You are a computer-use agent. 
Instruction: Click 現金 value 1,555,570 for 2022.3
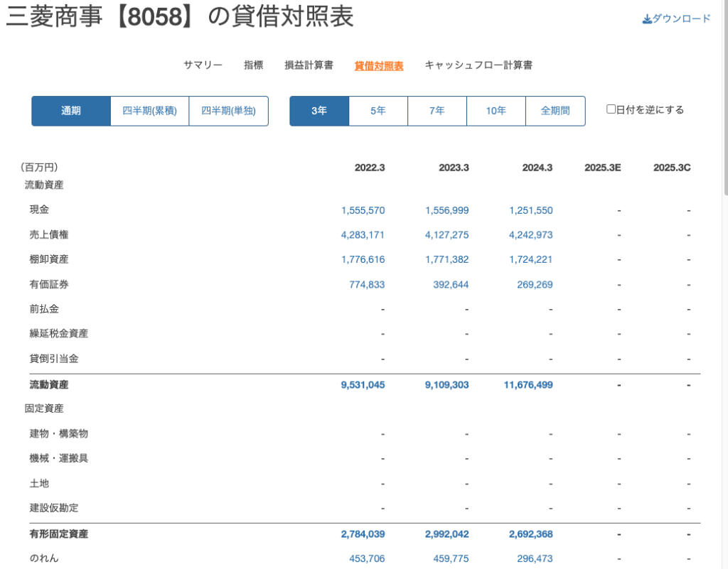(363, 210)
